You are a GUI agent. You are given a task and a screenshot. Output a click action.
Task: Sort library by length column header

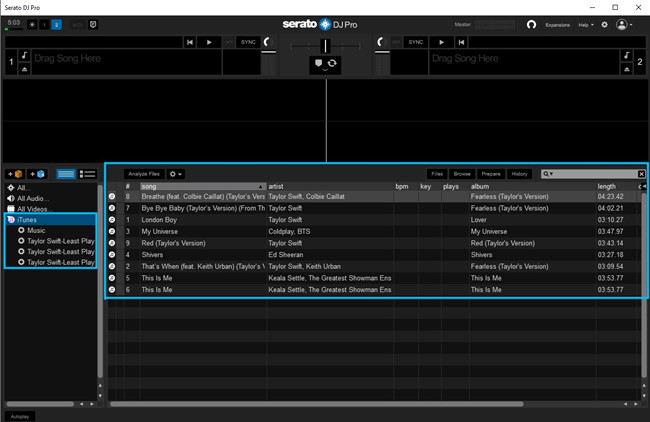click(617, 187)
